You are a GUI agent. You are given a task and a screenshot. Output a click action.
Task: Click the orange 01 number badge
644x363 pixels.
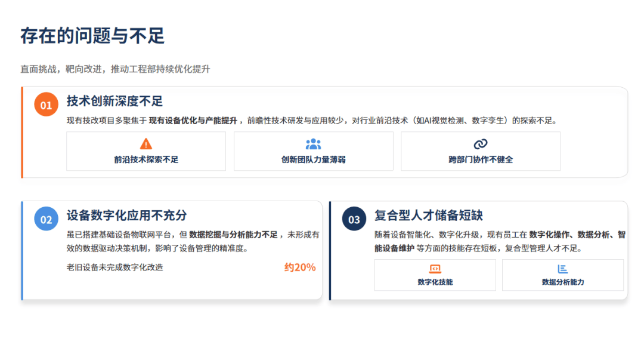point(46,105)
